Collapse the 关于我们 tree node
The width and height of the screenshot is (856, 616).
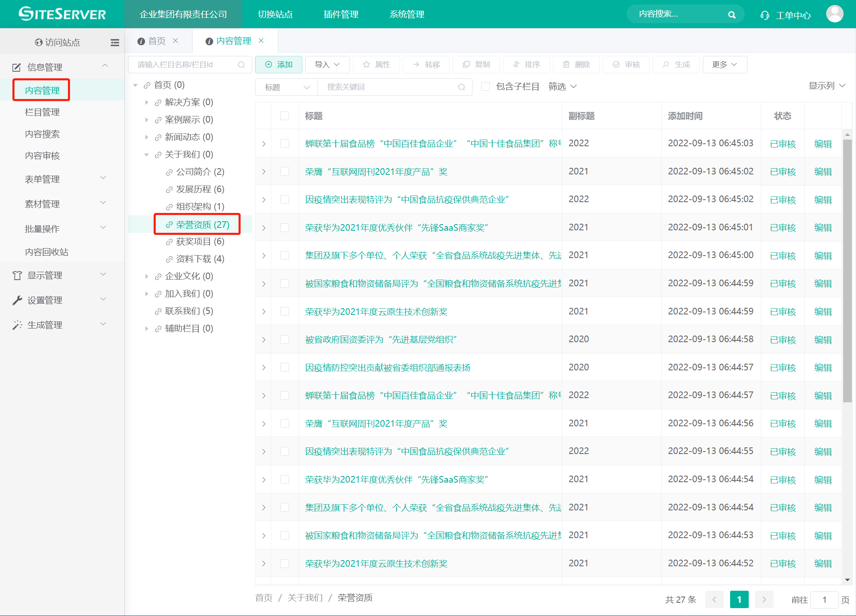click(147, 155)
